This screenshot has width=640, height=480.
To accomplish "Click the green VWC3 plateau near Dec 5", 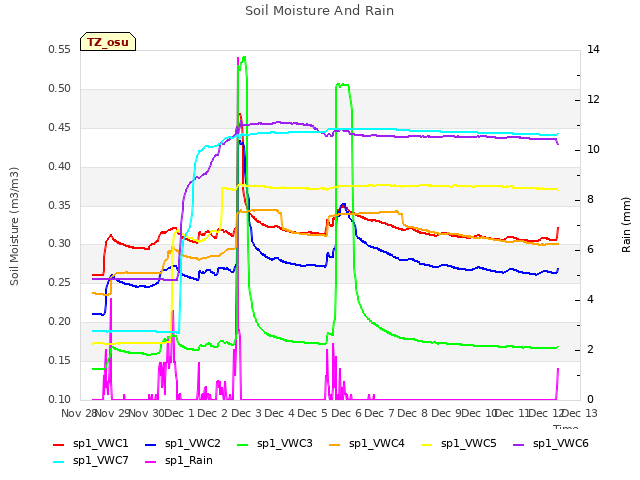I will (342, 85).
